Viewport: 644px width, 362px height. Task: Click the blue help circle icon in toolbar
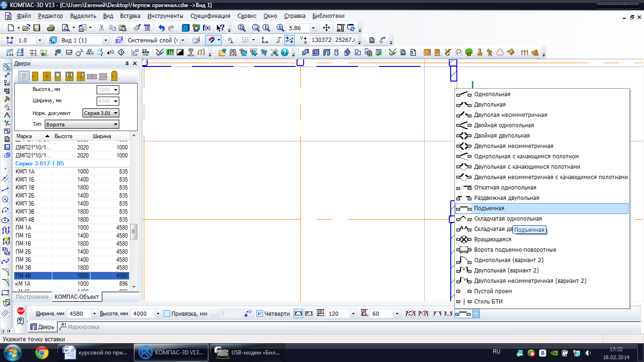285,52
